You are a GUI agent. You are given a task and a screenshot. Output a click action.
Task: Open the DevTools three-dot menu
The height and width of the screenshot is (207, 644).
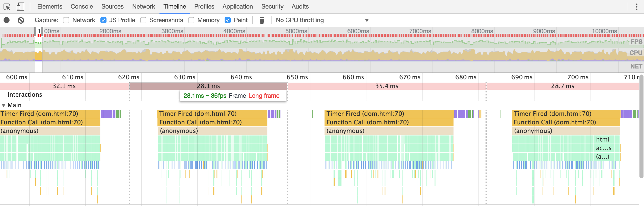(636, 7)
